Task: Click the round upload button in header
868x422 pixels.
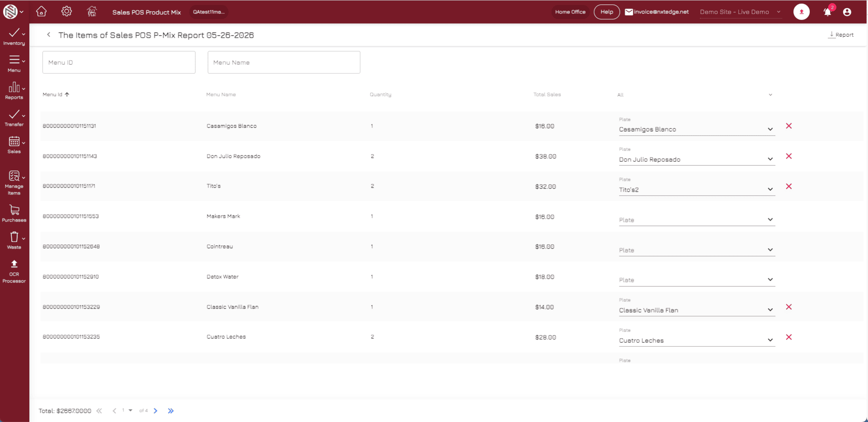Action: click(802, 12)
